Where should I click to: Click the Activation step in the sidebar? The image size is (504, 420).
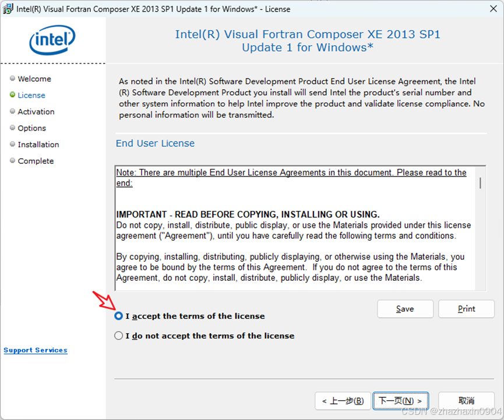tap(36, 111)
